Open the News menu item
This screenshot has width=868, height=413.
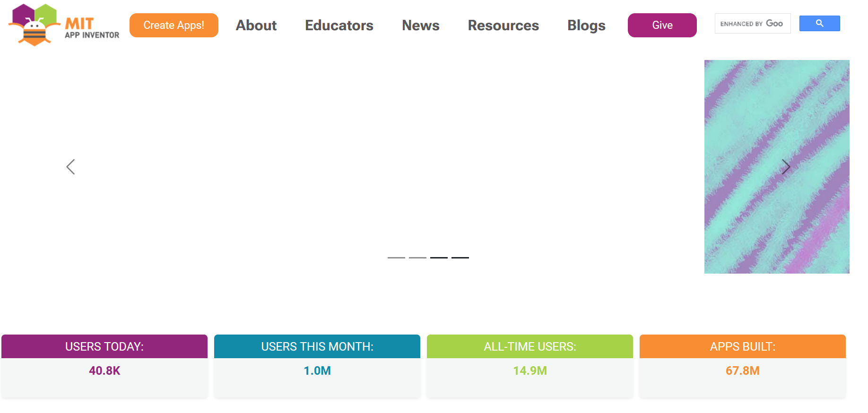pyautogui.click(x=420, y=26)
